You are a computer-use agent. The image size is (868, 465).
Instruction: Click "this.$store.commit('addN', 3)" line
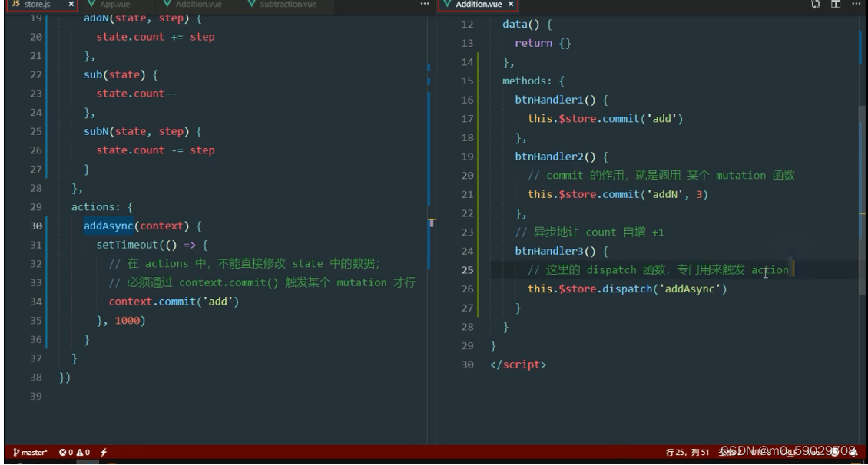tap(618, 195)
